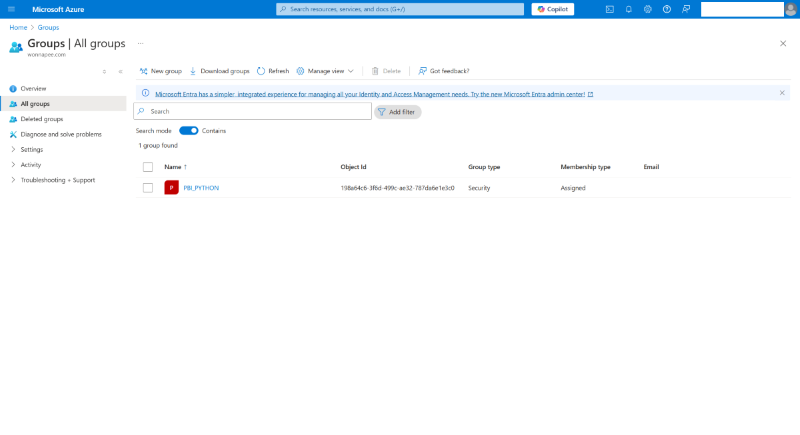Open Deleted groups in the sidebar
The height and width of the screenshot is (435, 800).
click(x=41, y=119)
